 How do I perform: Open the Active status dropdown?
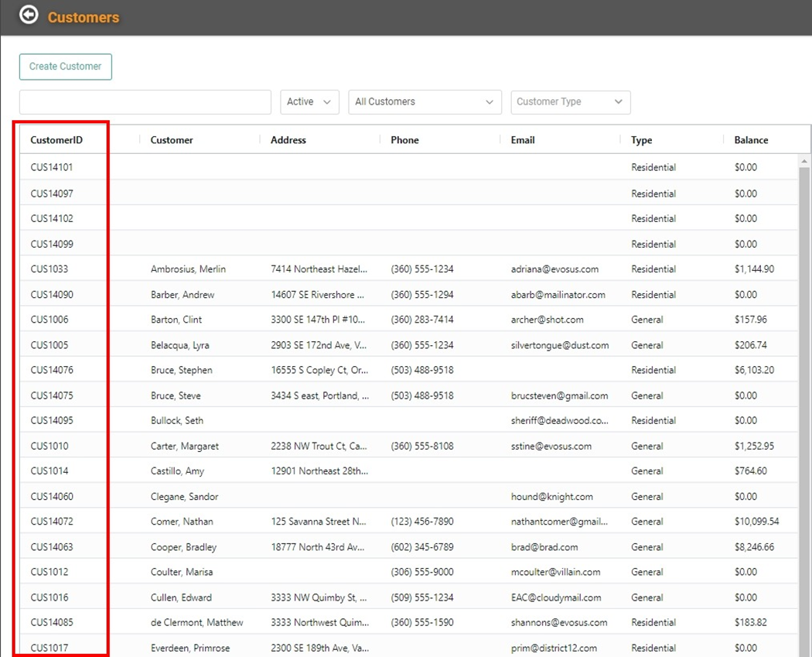[309, 102]
